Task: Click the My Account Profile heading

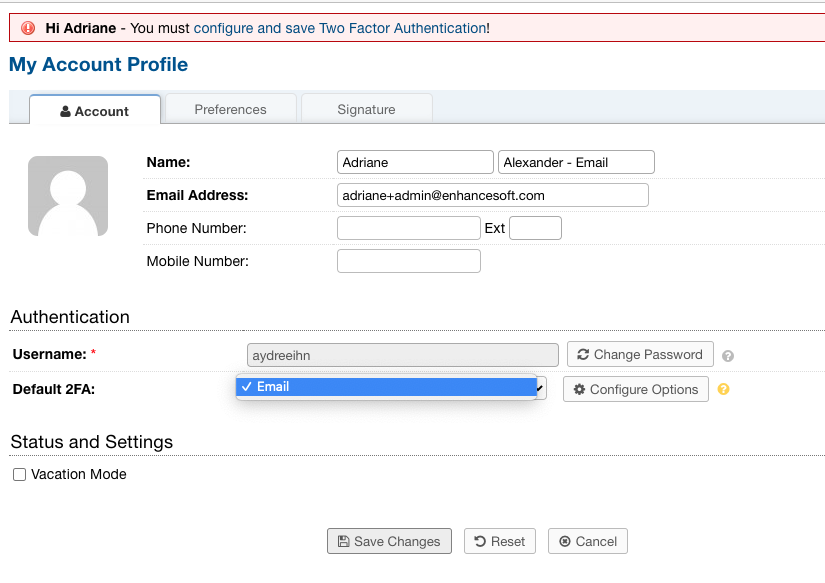Action: click(x=98, y=64)
